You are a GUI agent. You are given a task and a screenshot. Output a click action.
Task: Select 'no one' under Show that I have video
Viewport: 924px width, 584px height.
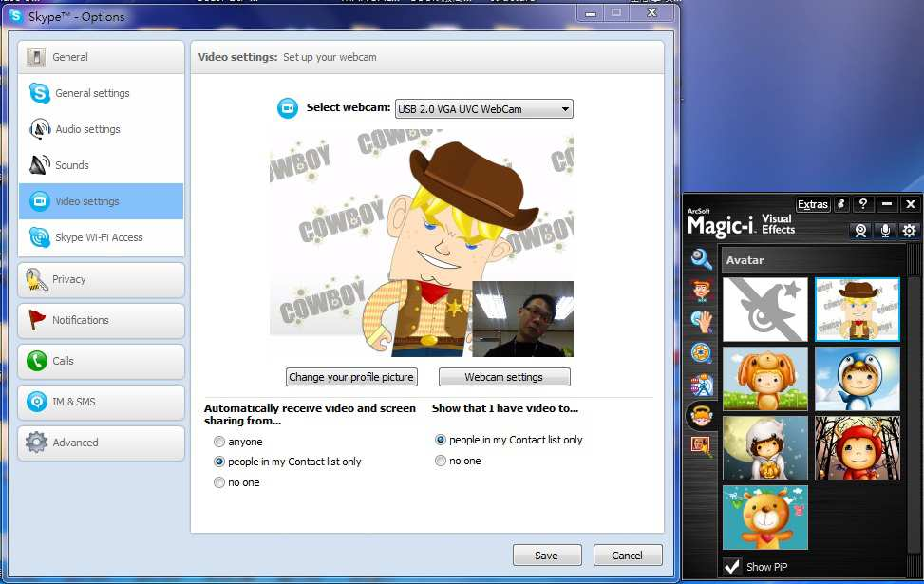441,461
